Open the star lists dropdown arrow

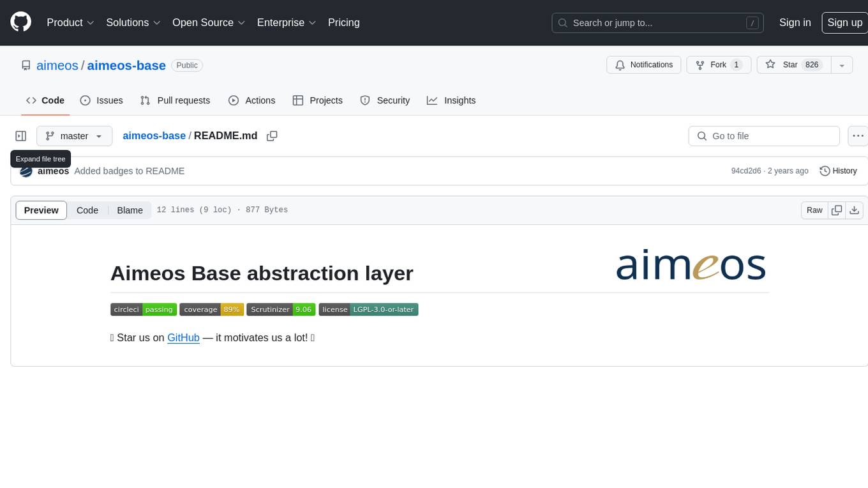click(x=842, y=65)
